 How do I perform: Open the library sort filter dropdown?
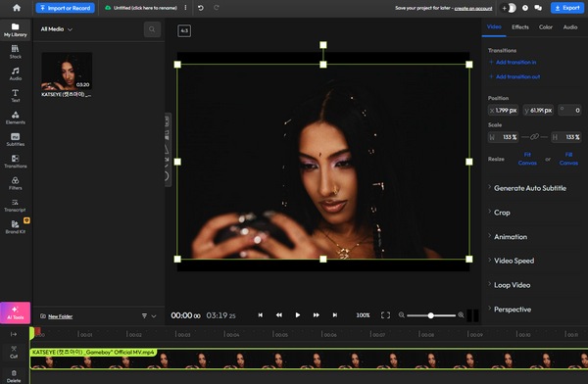pyautogui.click(x=149, y=316)
